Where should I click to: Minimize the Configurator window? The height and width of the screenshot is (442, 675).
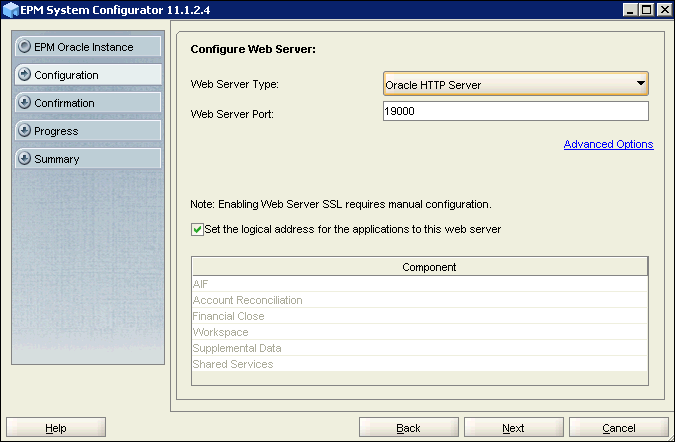tap(630, 9)
